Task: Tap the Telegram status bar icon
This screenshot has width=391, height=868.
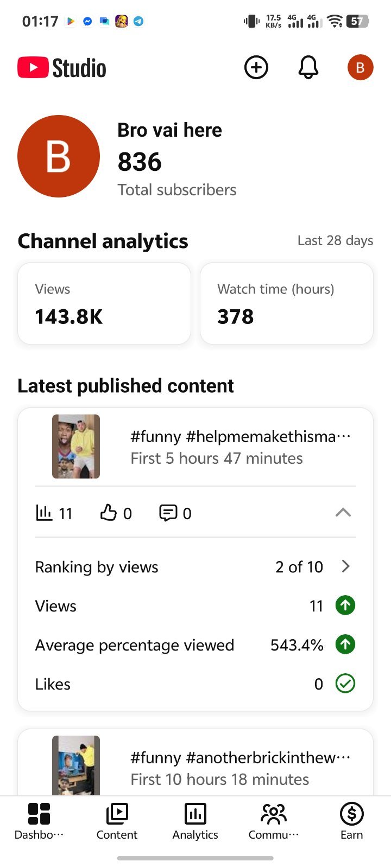Action: 139,21
